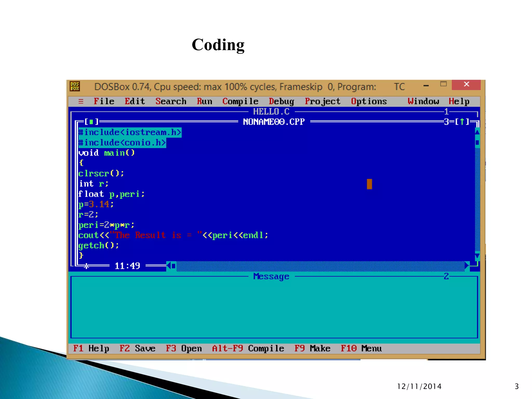This screenshot has height=399, width=532.
Task: Click F10 Menu in status bar
Action: coord(361,348)
